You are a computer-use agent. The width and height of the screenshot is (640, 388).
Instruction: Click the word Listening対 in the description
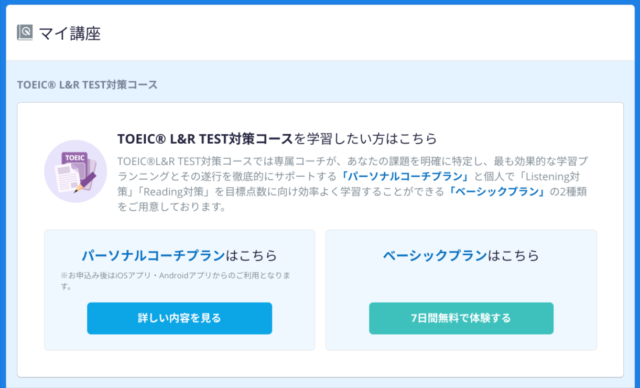(552, 176)
